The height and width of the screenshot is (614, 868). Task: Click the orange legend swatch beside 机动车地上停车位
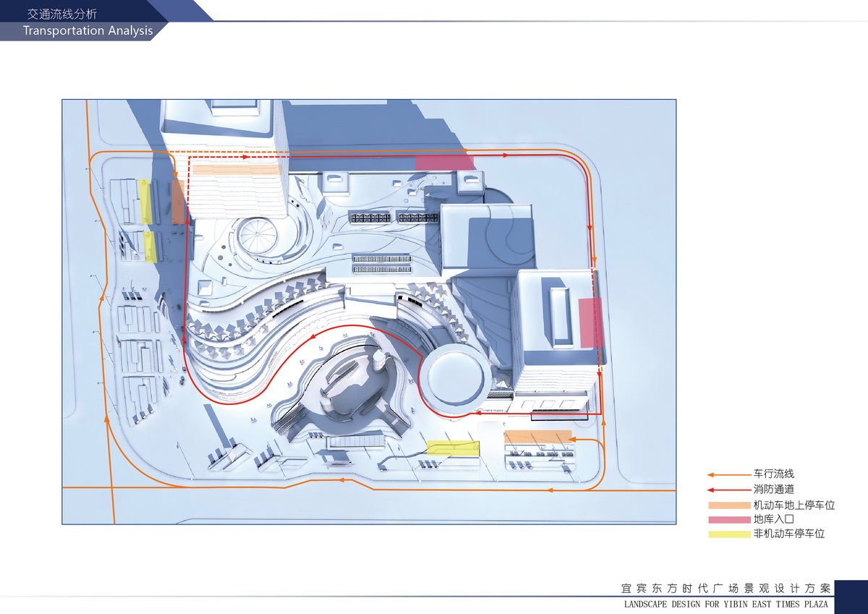tap(729, 506)
